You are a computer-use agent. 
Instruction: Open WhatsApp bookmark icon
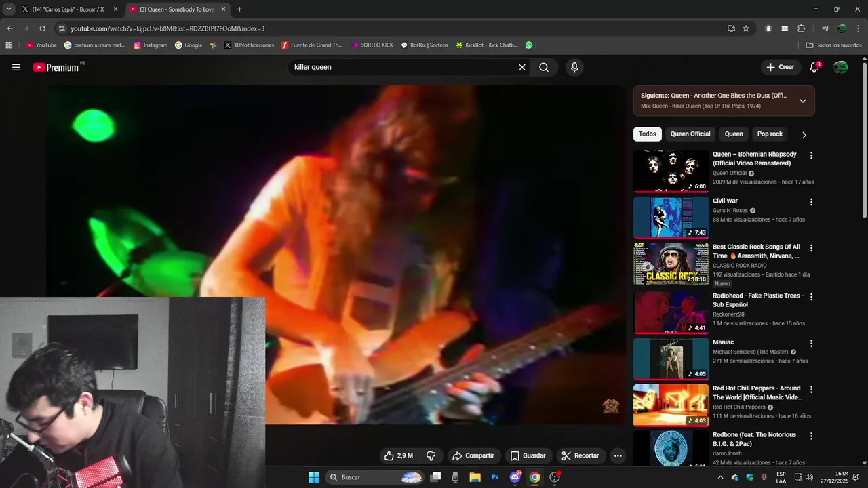[529, 45]
